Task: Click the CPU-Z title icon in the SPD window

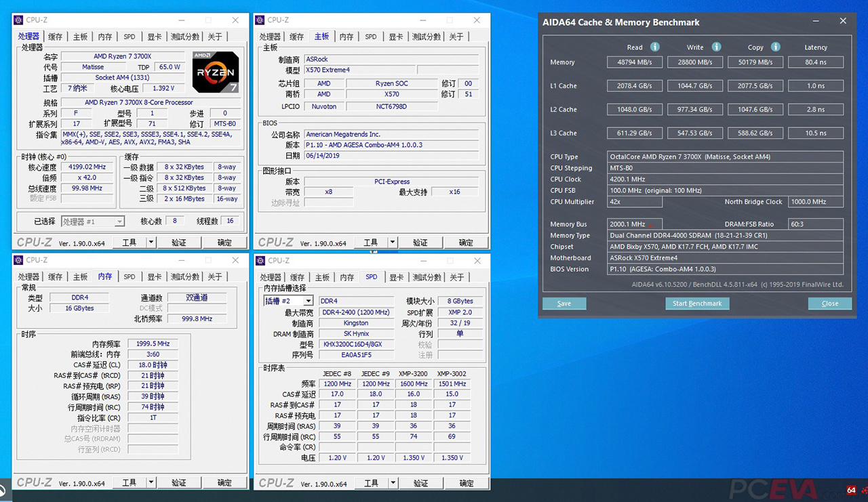Action: click(260, 260)
